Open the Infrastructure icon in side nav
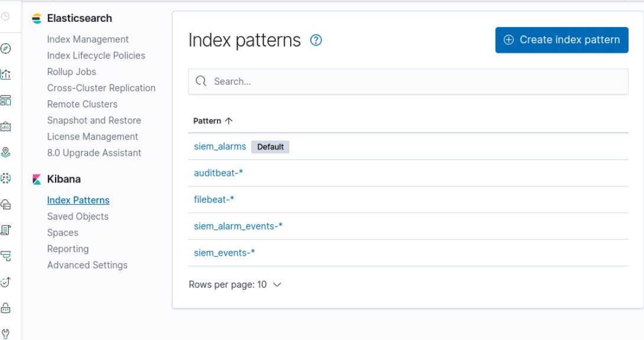 [5, 204]
